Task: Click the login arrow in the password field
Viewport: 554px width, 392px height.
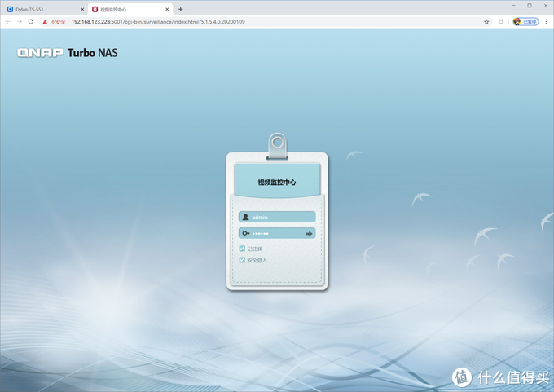Action: click(x=309, y=234)
